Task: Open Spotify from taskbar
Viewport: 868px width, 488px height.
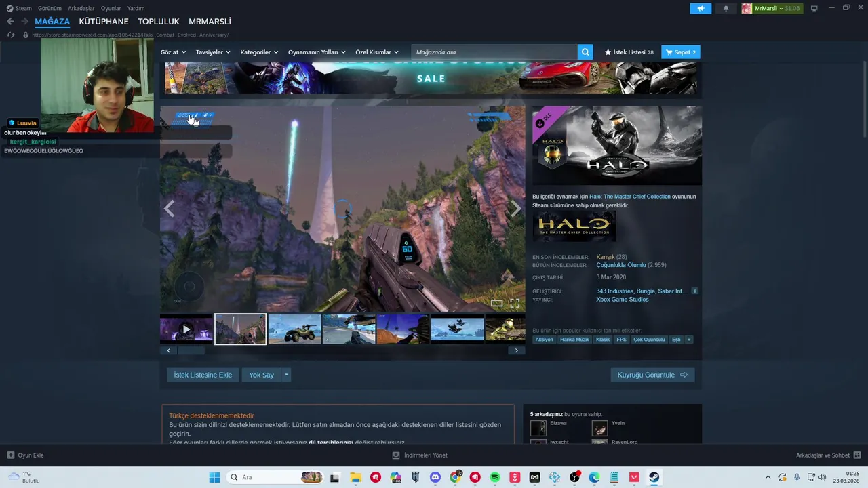Action: [495, 477]
